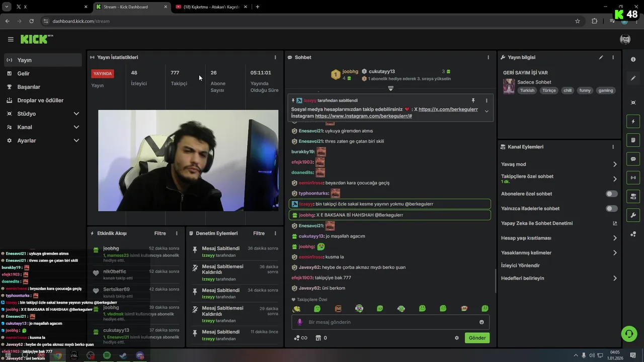Toggle the wrench channel actions icon
Image resolution: width=644 pixels, height=362 pixels.
[633, 215]
